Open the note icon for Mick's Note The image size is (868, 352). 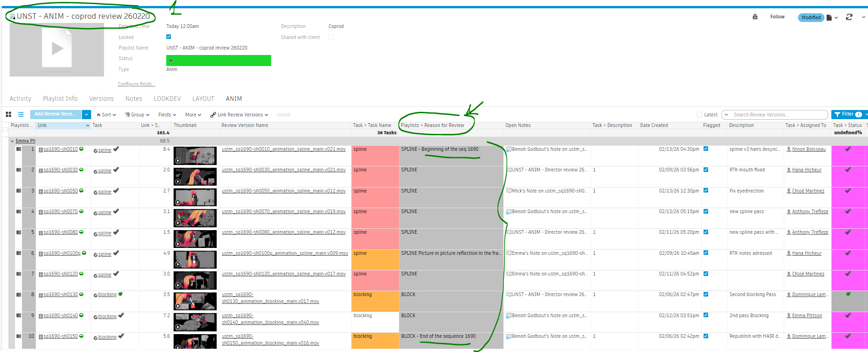pyautogui.click(x=508, y=191)
